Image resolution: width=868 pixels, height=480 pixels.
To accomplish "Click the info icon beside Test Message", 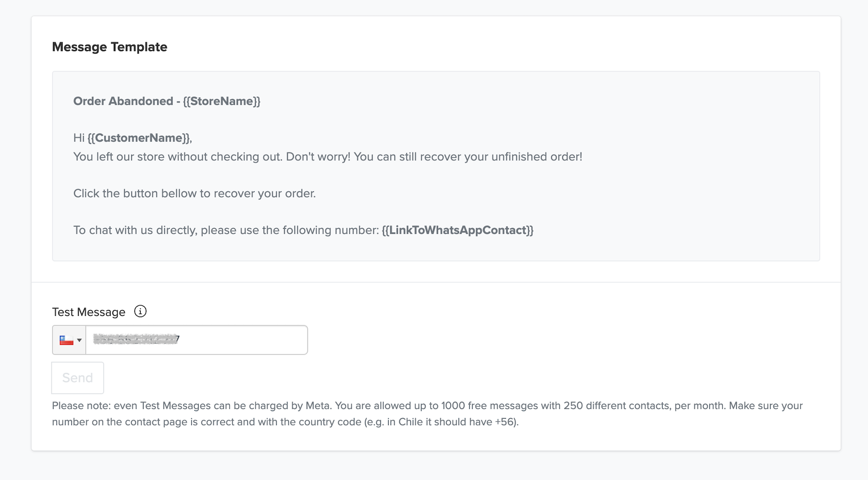I will click(x=140, y=311).
